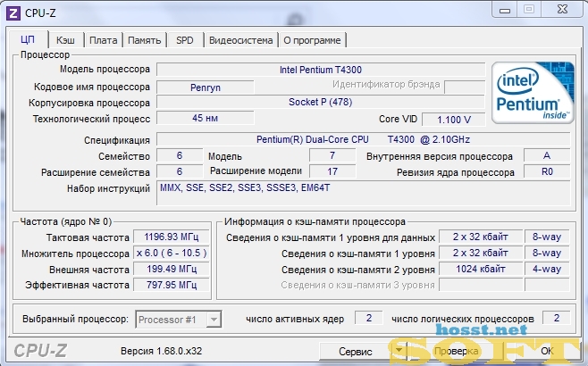Image resolution: width=588 pixels, height=366 pixels.
Task: Click the Сервис button
Action: click(x=356, y=352)
